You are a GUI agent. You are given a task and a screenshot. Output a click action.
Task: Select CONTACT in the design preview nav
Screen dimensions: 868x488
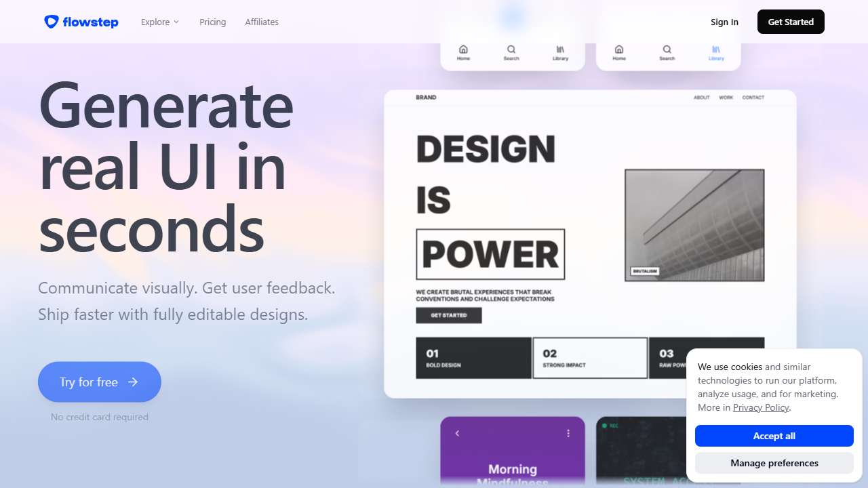[x=753, y=98]
